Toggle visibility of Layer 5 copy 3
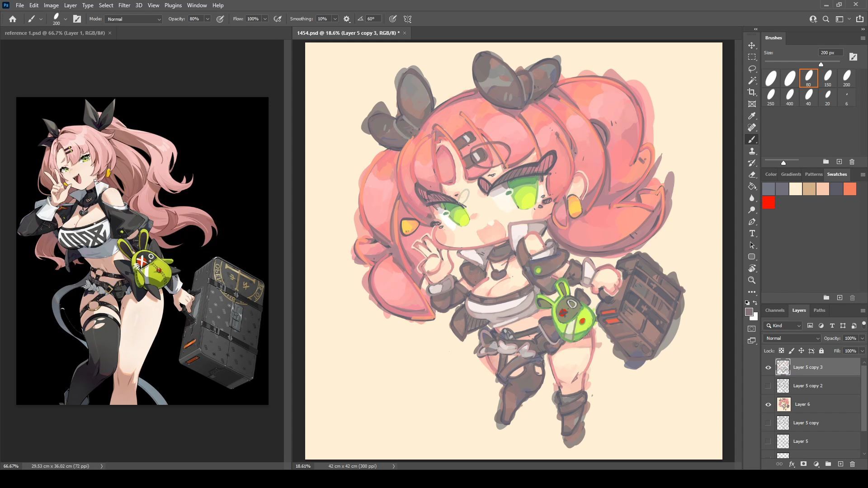This screenshot has height=488, width=868. pyautogui.click(x=768, y=367)
